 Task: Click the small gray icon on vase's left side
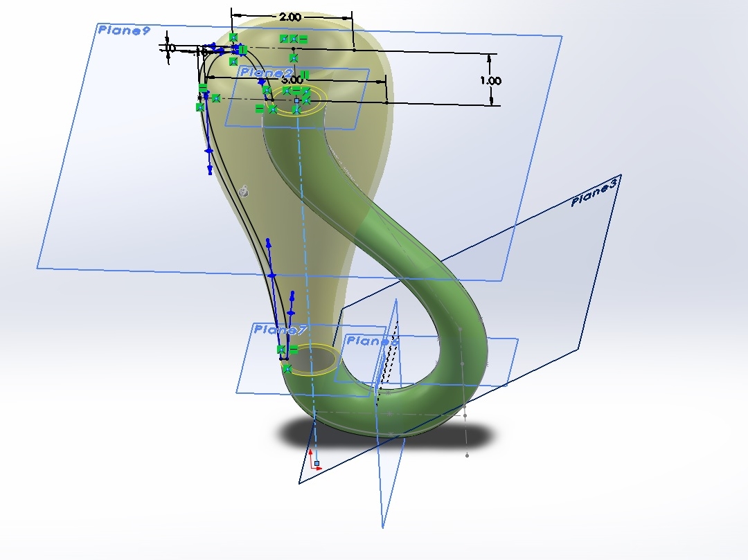(x=243, y=191)
